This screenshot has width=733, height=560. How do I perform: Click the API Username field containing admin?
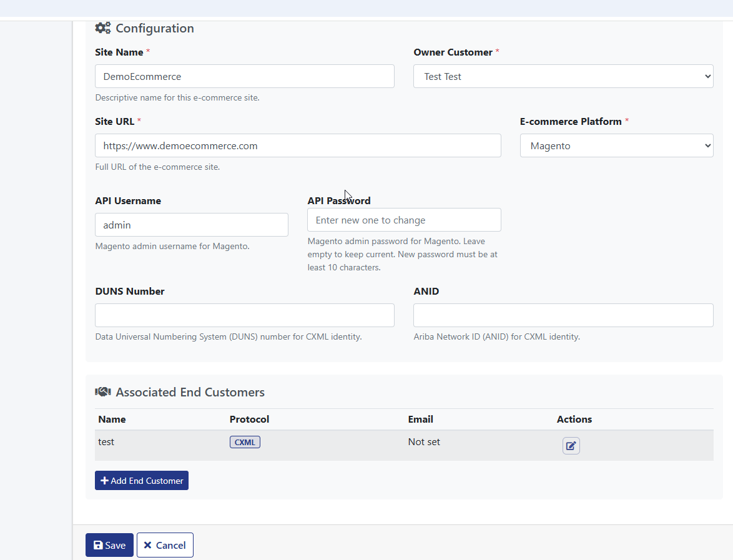[191, 225]
